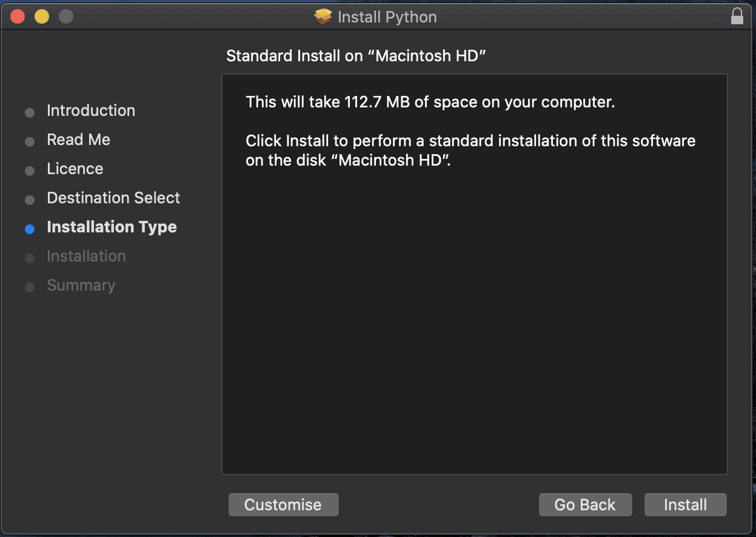Click the dimmed bullet beside Summary
Viewport: 756px width, 537px height.
tap(30, 288)
